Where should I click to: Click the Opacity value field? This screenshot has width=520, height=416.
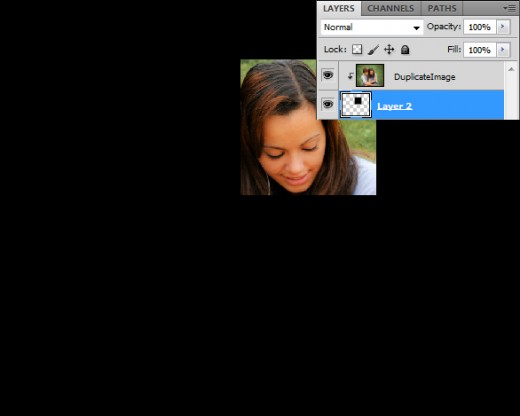click(479, 27)
